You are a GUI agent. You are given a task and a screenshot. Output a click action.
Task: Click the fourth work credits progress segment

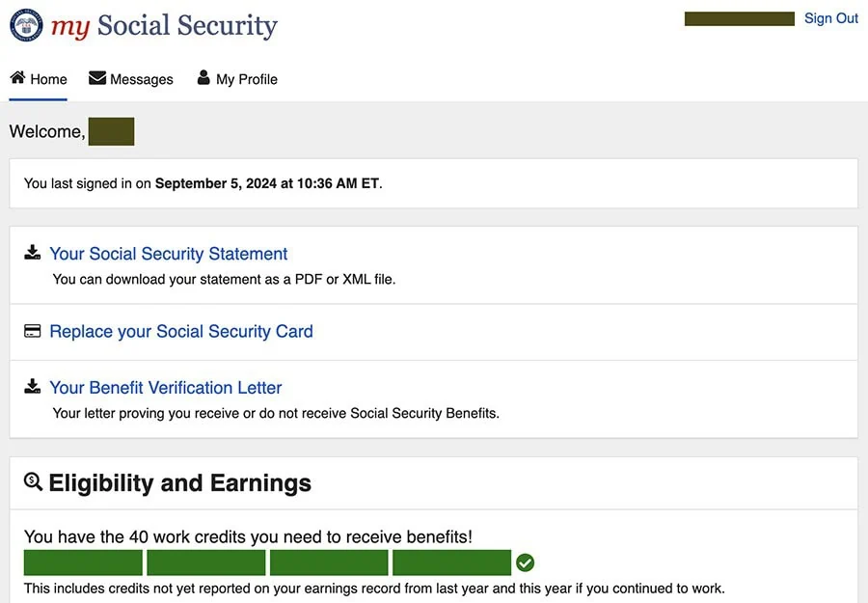click(x=451, y=562)
